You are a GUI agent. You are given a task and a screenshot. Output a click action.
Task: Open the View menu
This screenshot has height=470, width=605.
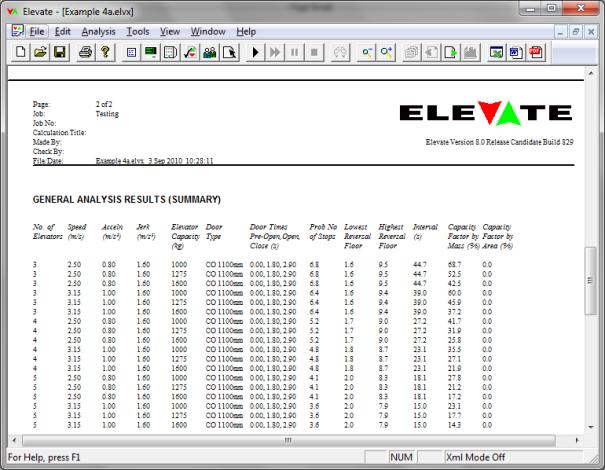[x=170, y=31]
